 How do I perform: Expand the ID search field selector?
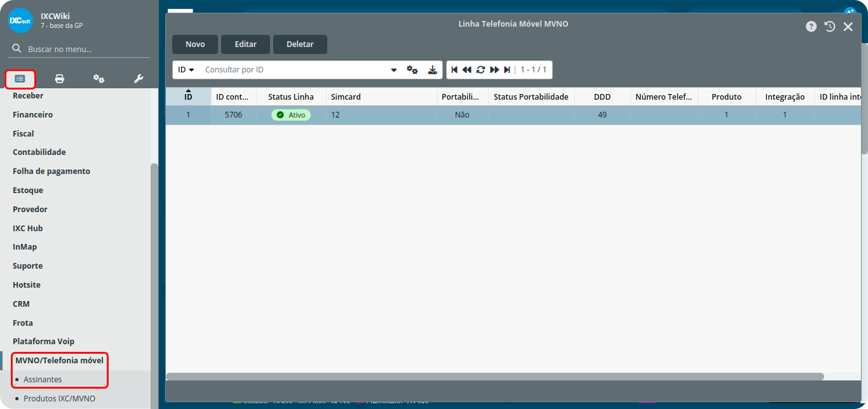click(x=186, y=70)
